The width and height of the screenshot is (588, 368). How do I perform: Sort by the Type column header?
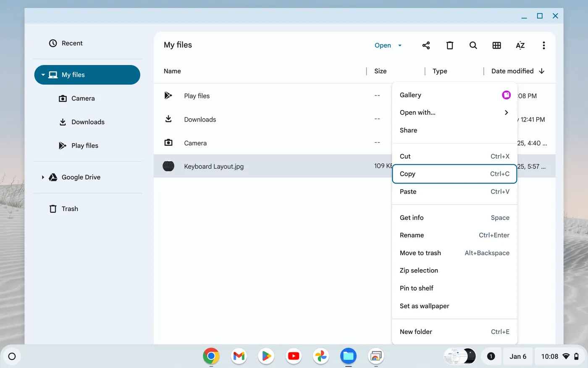(440, 71)
